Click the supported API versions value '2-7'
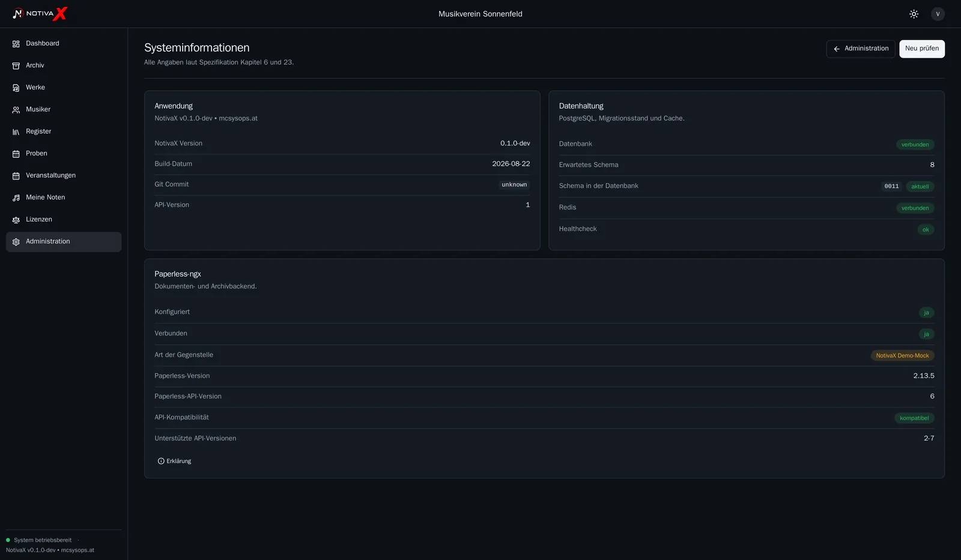961x560 pixels. [x=929, y=438]
